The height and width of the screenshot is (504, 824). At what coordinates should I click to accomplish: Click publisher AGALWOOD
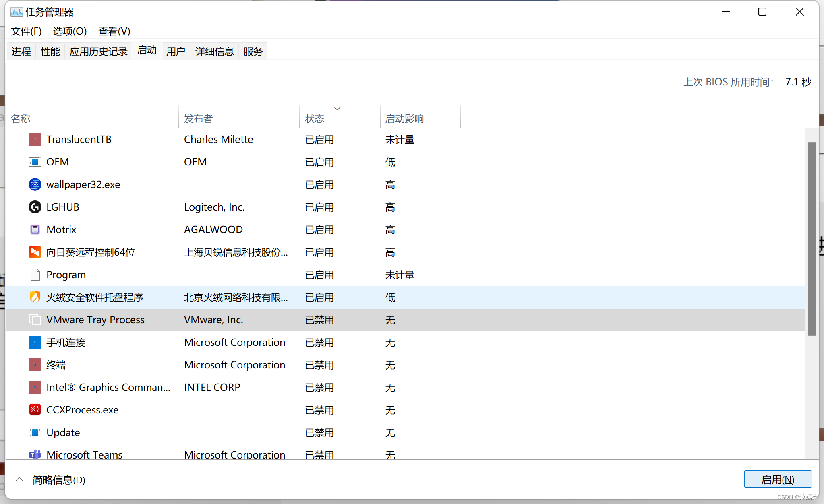click(213, 229)
